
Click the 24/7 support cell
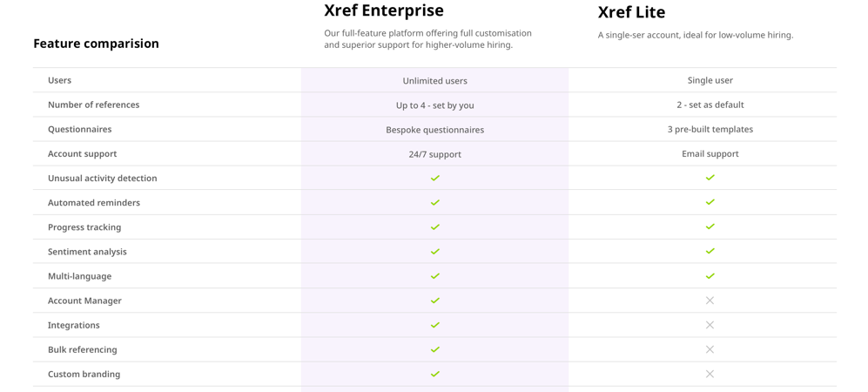click(435, 154)
